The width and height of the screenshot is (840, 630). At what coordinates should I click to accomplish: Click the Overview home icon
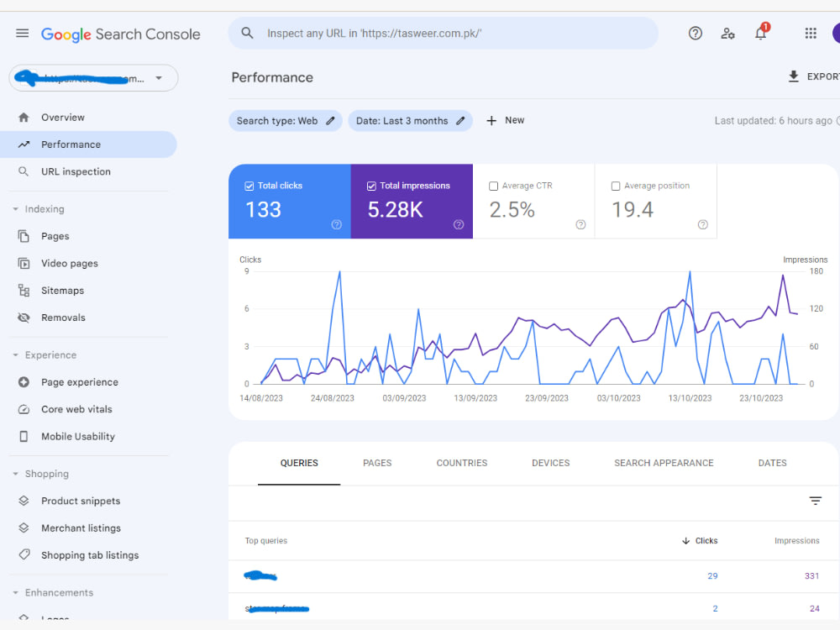(24, 118)
